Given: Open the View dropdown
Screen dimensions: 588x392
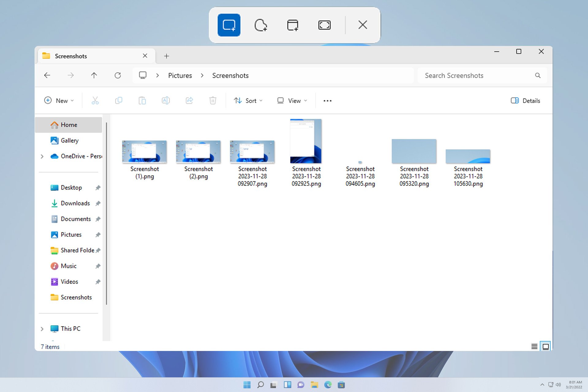Looking at the screenshot, I should pyautogui.click(x=292, y=100).
